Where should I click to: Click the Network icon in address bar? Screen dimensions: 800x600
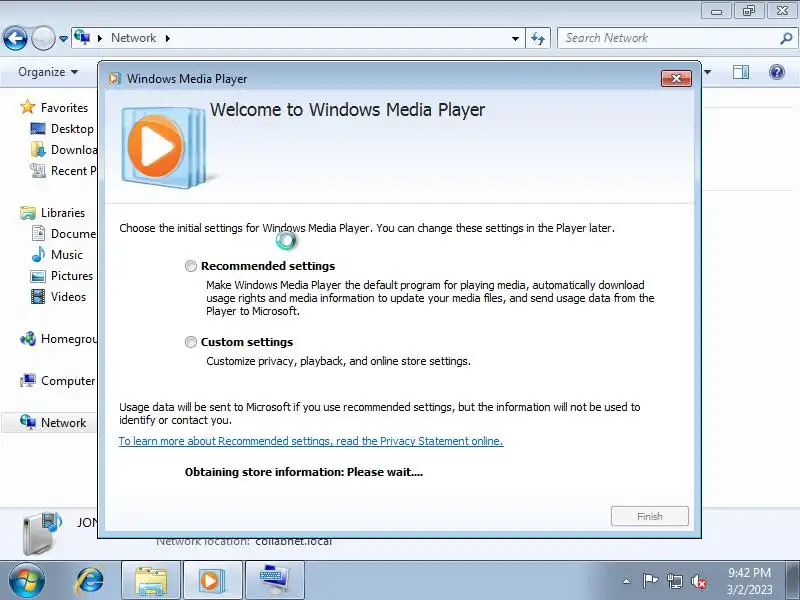pyautogui.click(x=82, y=37)
